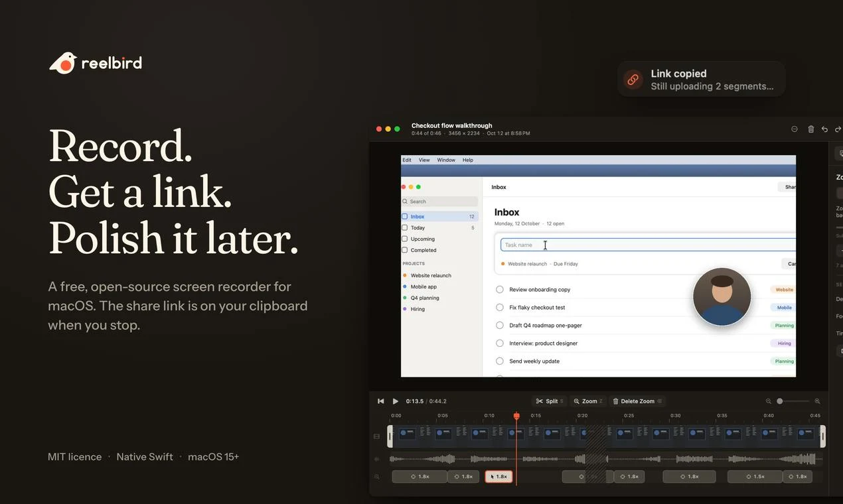Viewport: 843px width, 504px height.
Task: Check off Send weekly update task
Action: 500,361
